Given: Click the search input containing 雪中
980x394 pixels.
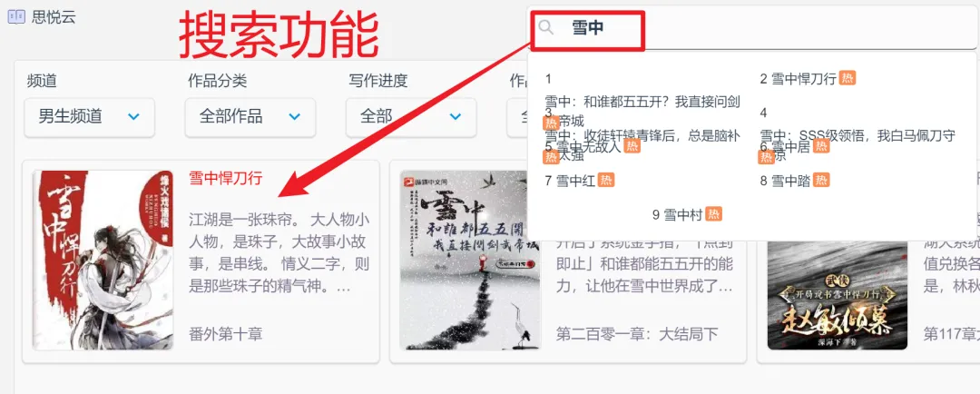Looking at the screenshot, I should (x=753, y=27).
